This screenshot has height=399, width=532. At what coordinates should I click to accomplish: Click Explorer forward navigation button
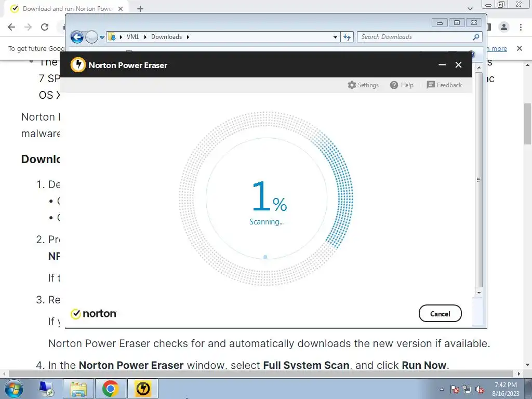(91, 37)
